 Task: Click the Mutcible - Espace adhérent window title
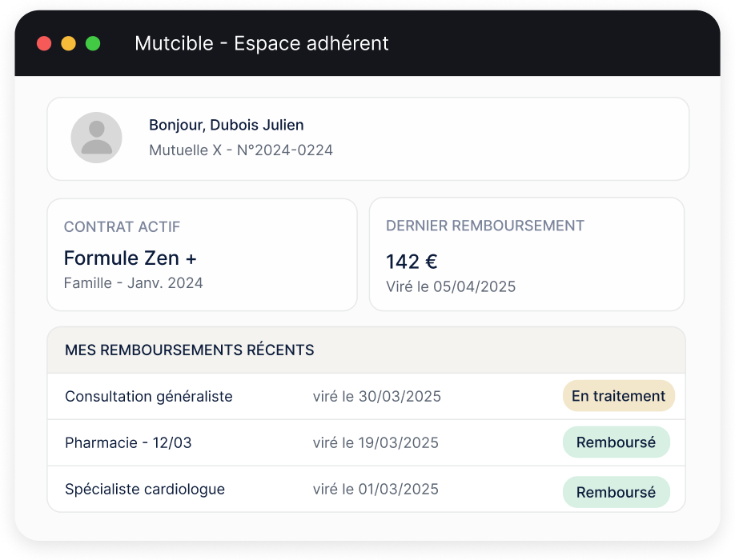coord(262,43)
